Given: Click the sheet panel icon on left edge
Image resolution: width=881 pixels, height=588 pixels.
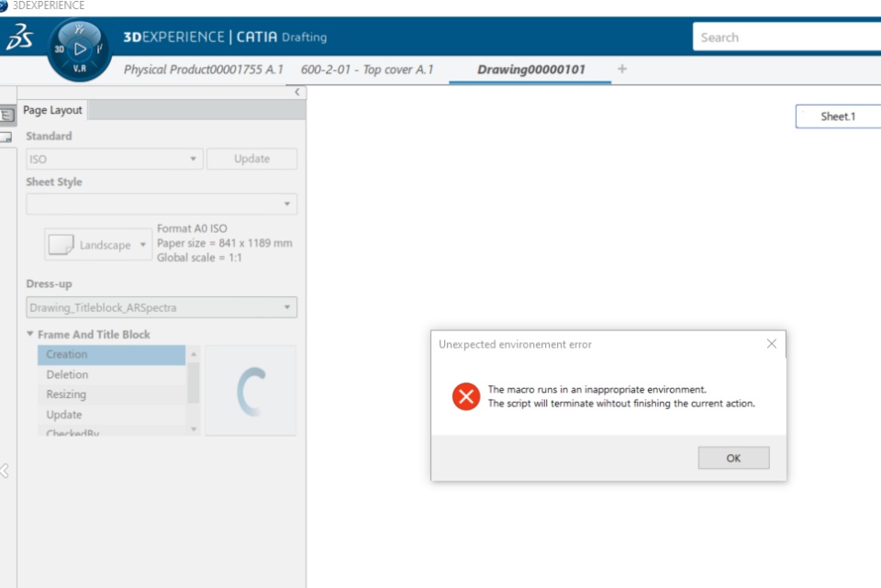Looking at the screenshot, I should pyautogui.click(x=6, y=137).
